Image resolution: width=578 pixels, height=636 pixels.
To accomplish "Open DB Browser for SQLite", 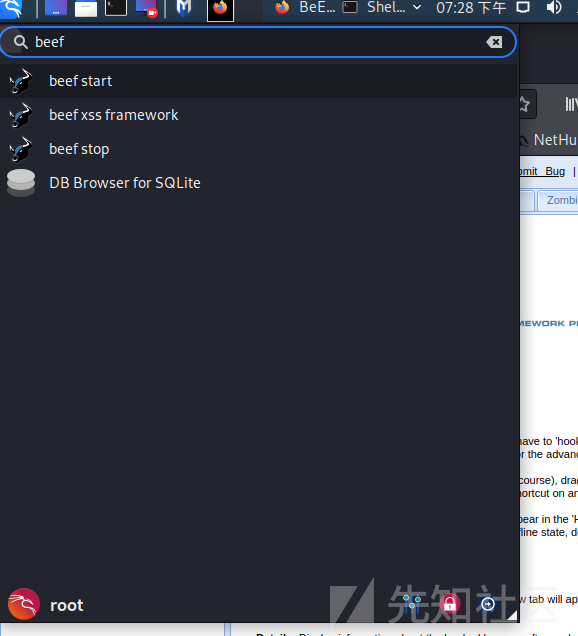I will pos(260,183).
